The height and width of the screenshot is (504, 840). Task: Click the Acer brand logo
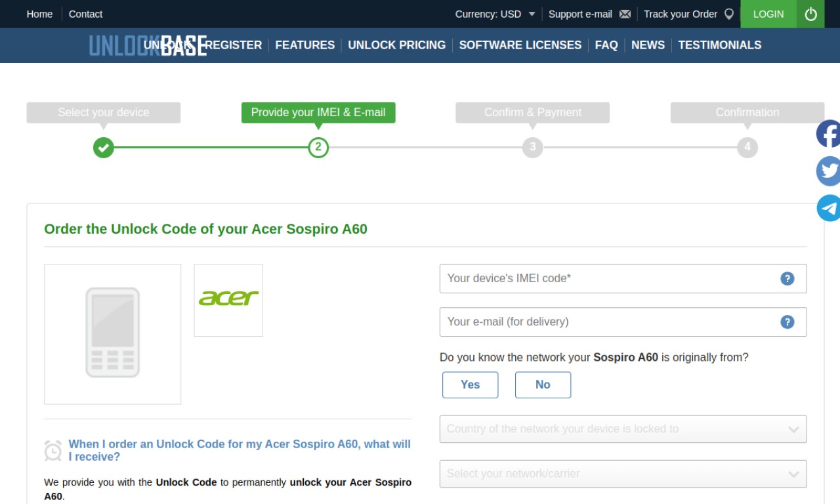coord(228,300)
